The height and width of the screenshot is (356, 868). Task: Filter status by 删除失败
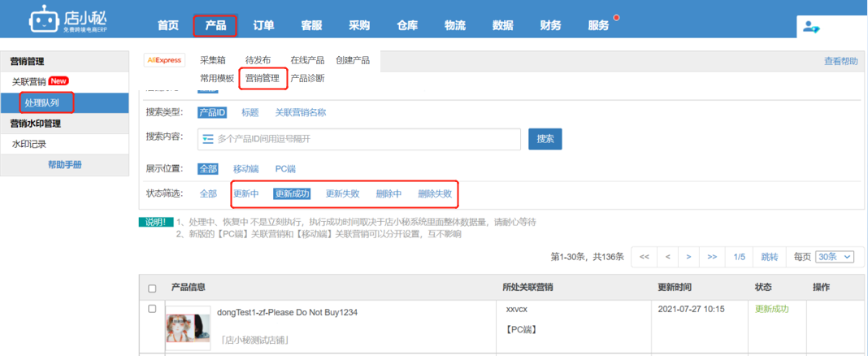pos(435,193)
